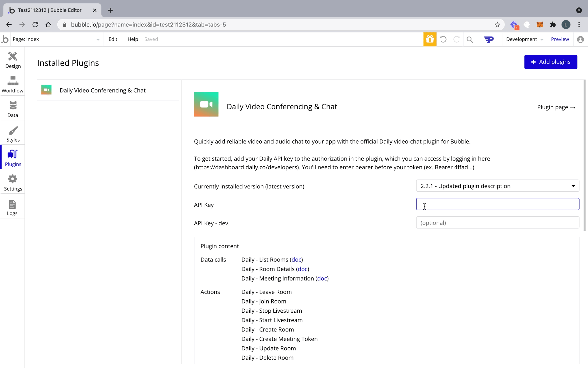Click the gift icon in top bar
This screenshot has width=588, height=368.
point(430,39)
